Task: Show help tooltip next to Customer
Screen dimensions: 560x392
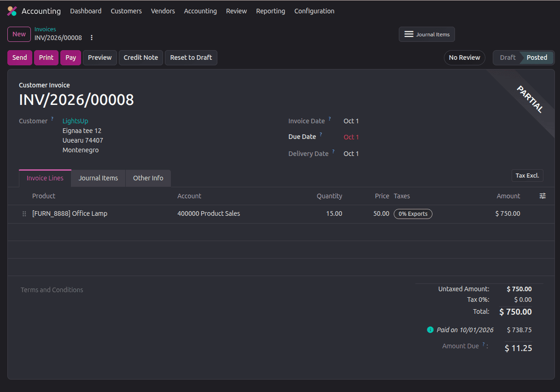Action: pyautogui.click(x=52, y=119)
